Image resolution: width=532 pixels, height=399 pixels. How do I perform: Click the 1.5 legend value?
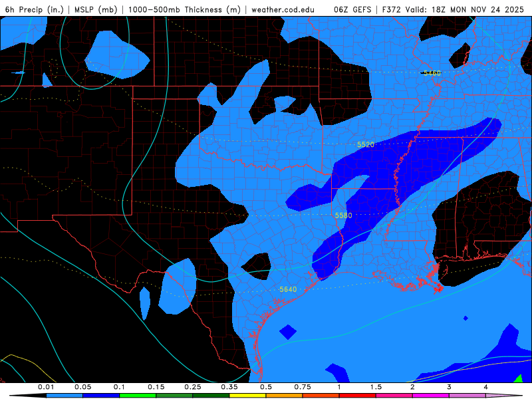(376, 387)
